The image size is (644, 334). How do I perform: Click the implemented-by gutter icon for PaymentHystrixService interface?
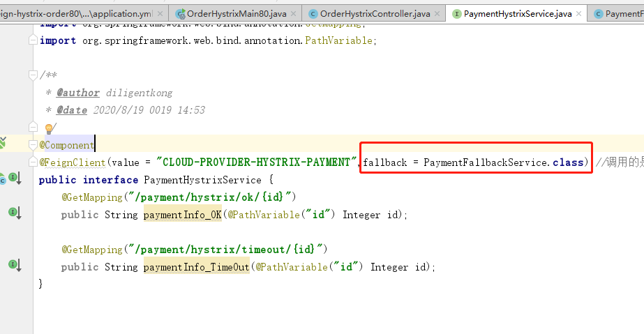(x=15, y=179)
